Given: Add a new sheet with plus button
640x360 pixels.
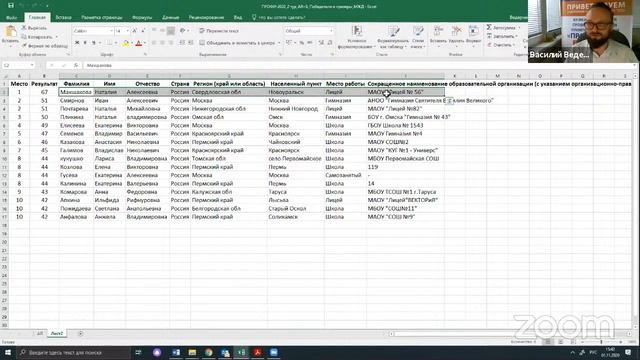Looking at the screenshot, I should [x=80, y=333].
